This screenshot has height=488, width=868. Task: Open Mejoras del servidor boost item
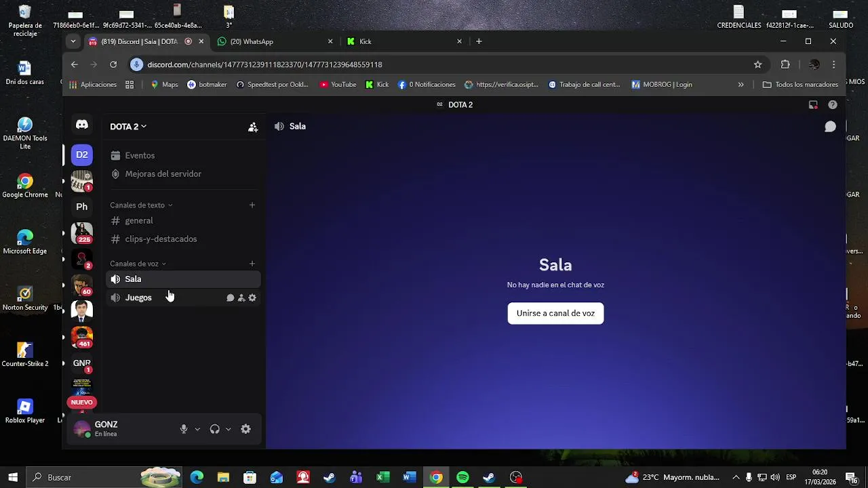(x=183, y=174)
